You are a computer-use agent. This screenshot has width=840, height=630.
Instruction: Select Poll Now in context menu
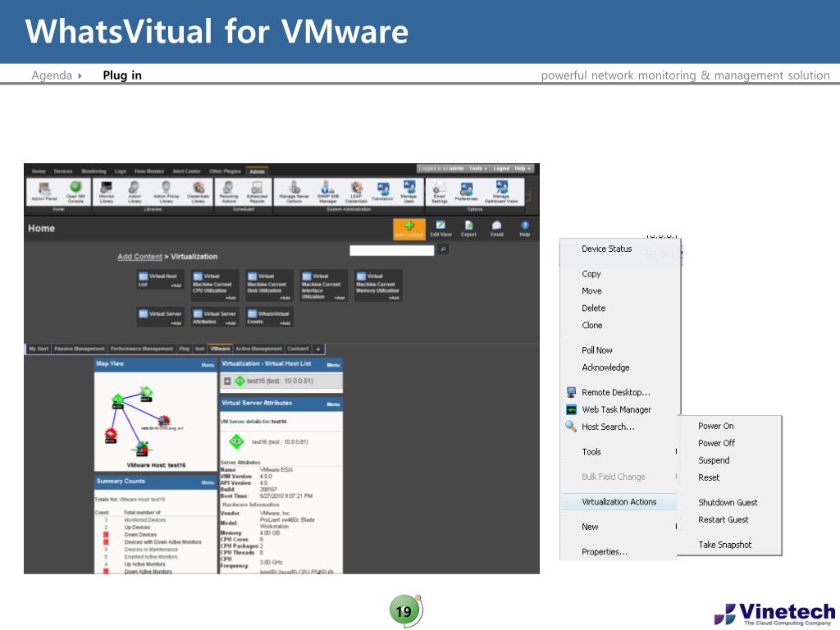pos(597,349)
